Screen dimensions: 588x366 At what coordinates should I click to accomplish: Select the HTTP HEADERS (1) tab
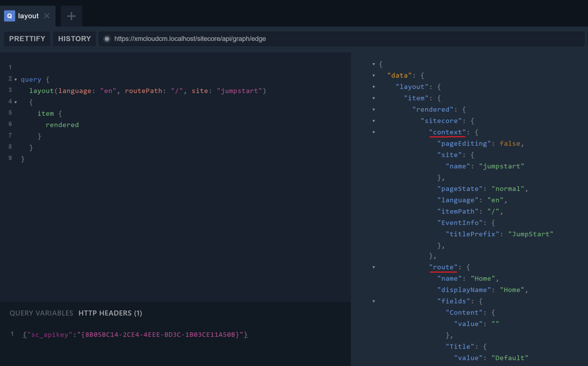[110, 313]
